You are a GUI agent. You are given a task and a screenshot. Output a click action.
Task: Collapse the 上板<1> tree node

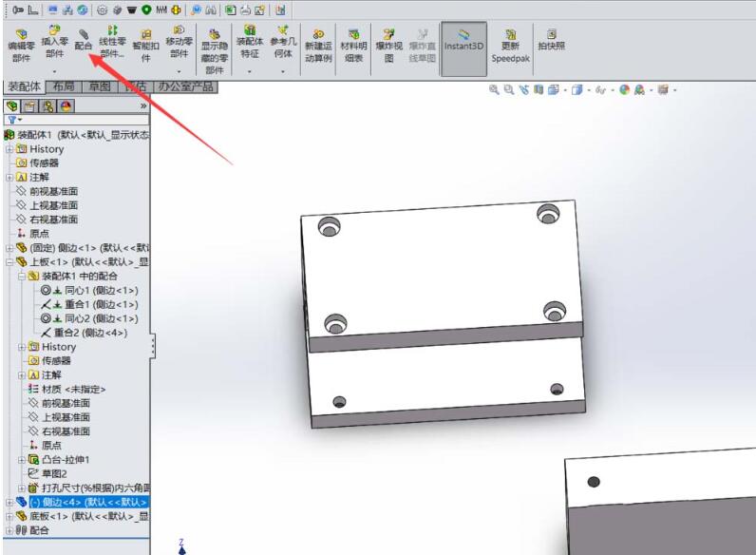coord(9,261)
